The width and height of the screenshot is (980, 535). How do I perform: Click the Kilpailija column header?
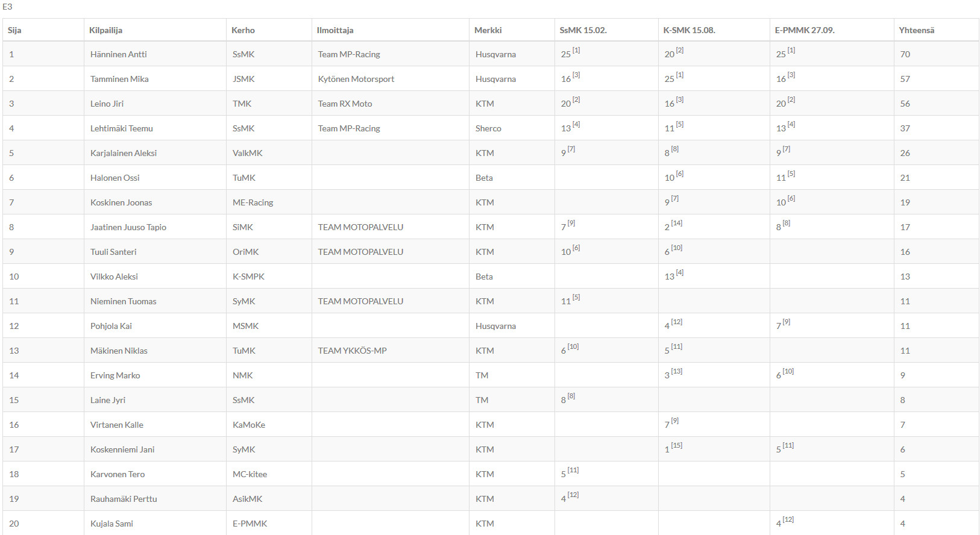(105, 30)
